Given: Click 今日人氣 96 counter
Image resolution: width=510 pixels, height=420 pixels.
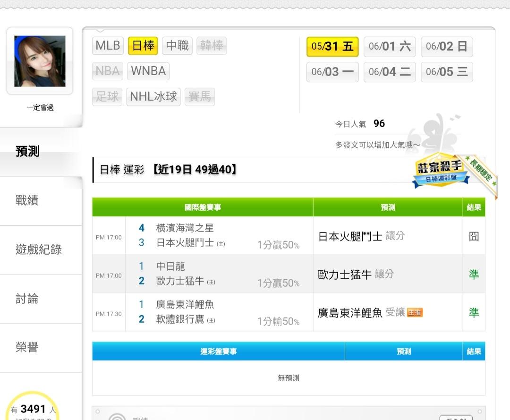Looking at the screenshot, I should [x=360, y=124].
